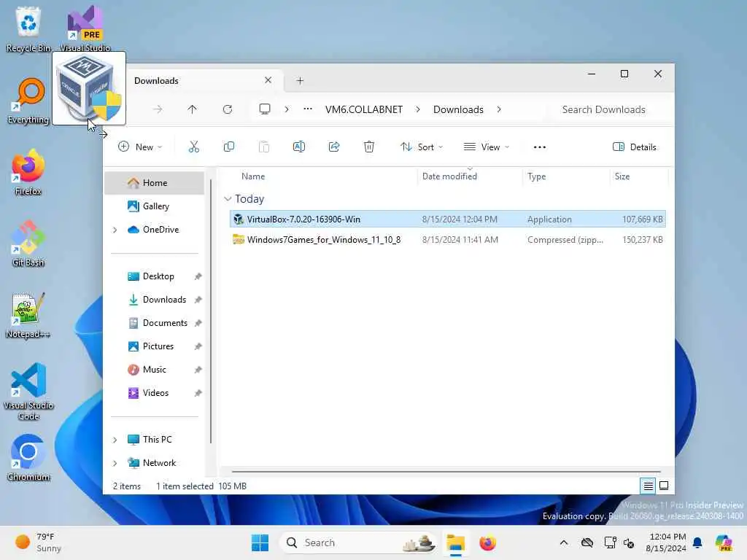
Task: Open the View dropdown menu
Action: (x=487, y=147)
